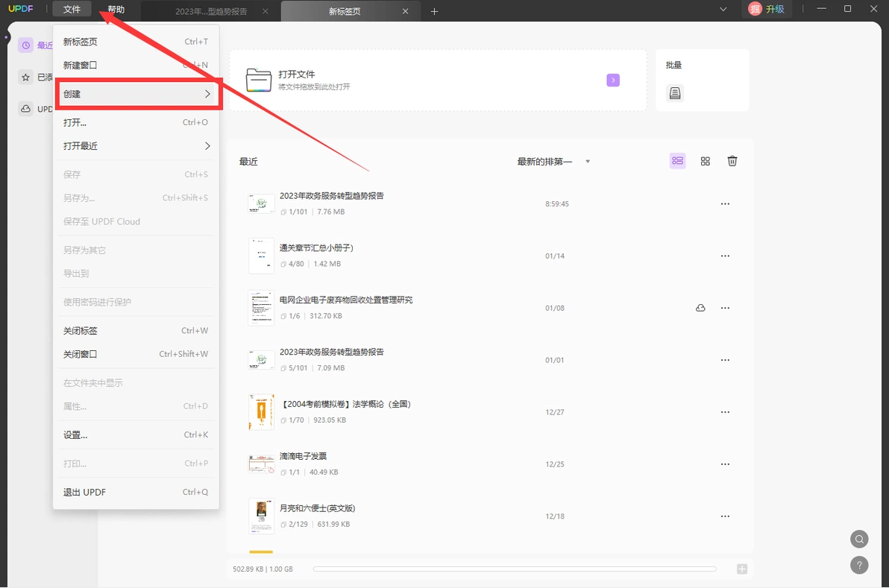This screenshot has height=588, width=889.
Task: Choose 退出 UPDF menu entry
Action: (x=136, y=493)
